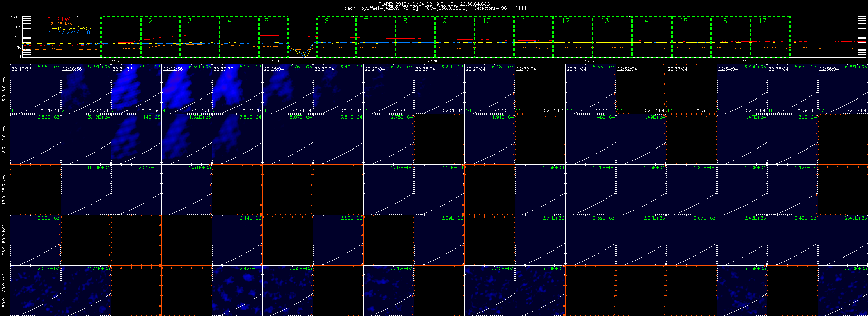
Task: Pick the 3.0-6.0 keV image starting 22:23:36
Action: 238,89
